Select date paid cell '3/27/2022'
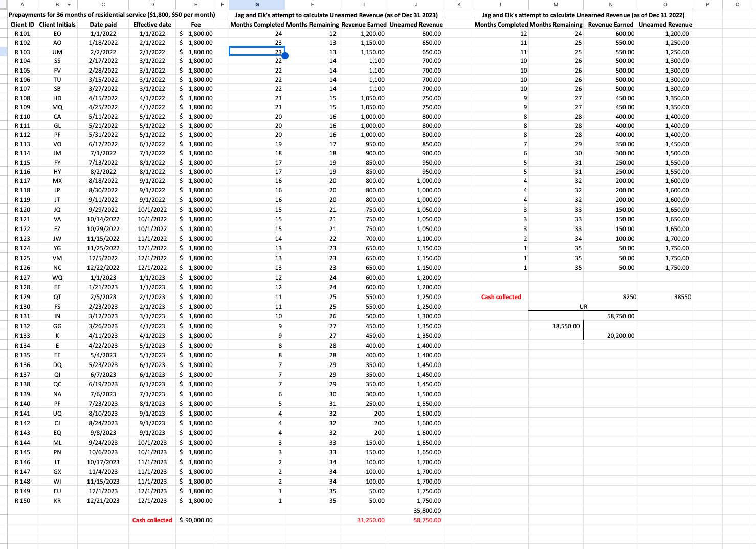 103,88
